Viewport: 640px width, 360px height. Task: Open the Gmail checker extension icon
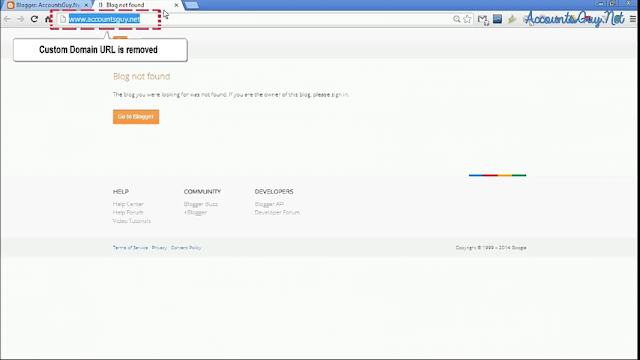(x=483, y=19)
